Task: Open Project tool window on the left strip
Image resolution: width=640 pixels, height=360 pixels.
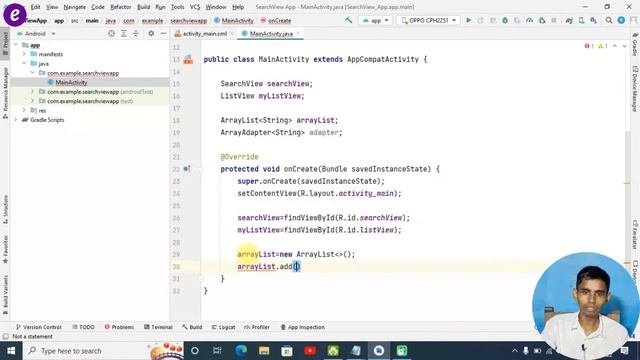Action: (5, 44)
